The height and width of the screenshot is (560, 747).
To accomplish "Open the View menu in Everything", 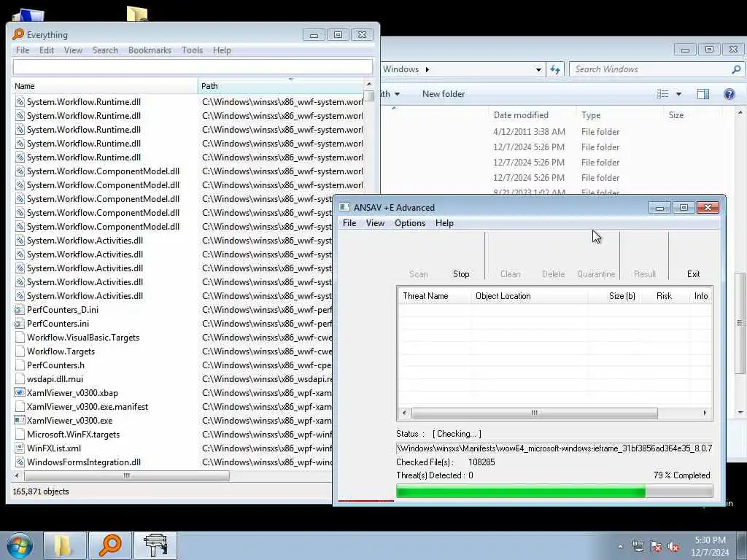I will coord(73,50).
